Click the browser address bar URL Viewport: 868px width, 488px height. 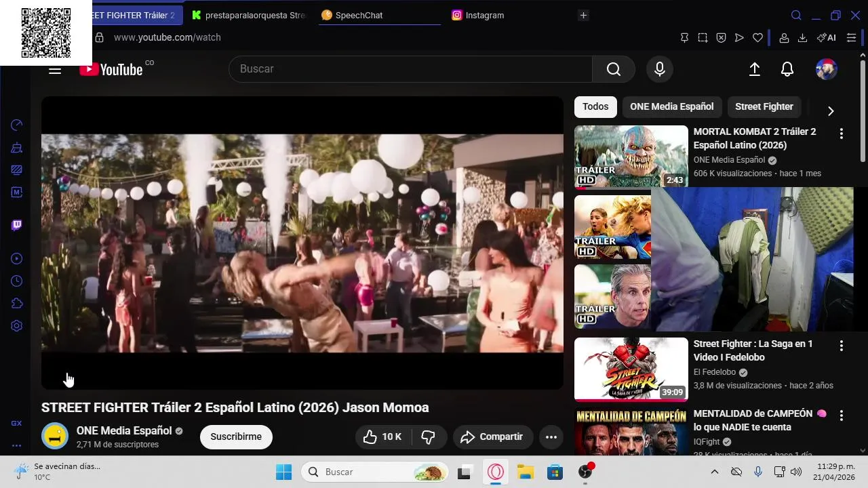[x=167, y=37]
